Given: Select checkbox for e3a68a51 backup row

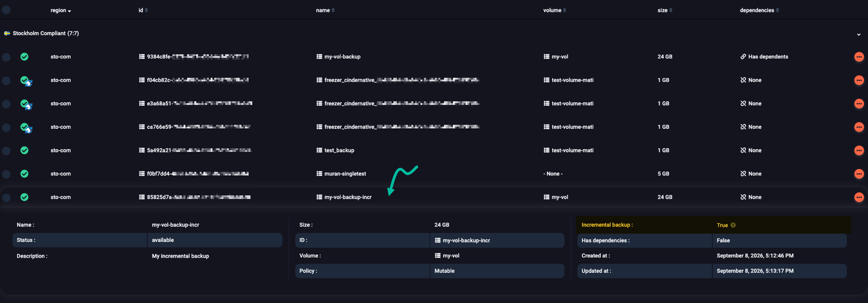Looking at the screenshot, I should (x=6, y=104).
